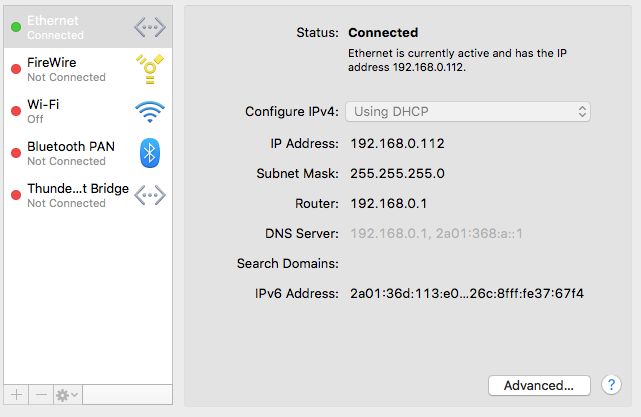Select Wi-Fi service in the list
Screen dimensions: 641x417
(x=88, y=111)
